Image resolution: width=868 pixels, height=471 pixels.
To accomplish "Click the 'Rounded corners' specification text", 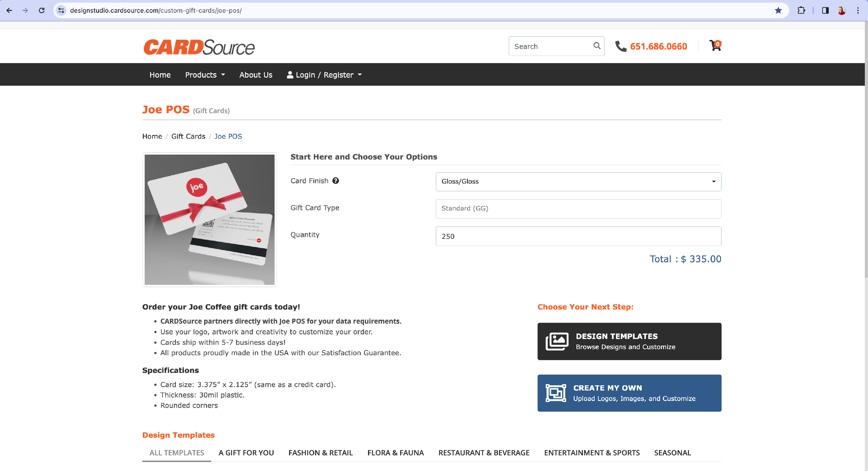I will (189, 405).
